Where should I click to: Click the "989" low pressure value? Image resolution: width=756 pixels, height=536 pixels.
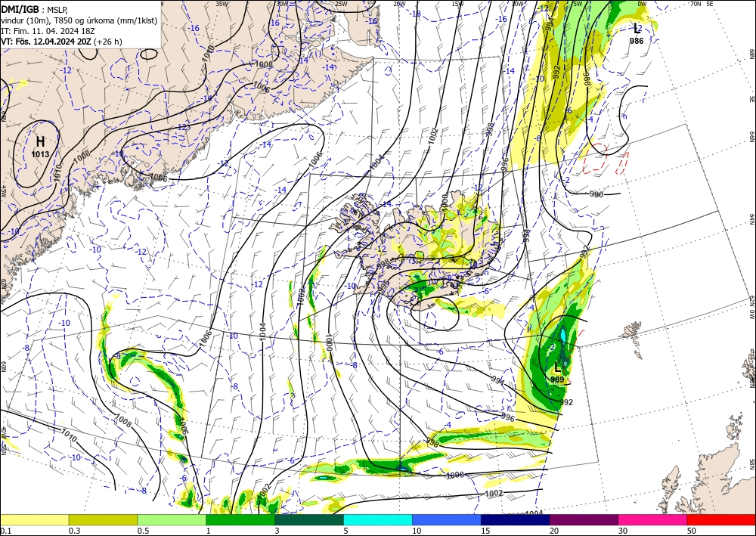click(557, 380)
